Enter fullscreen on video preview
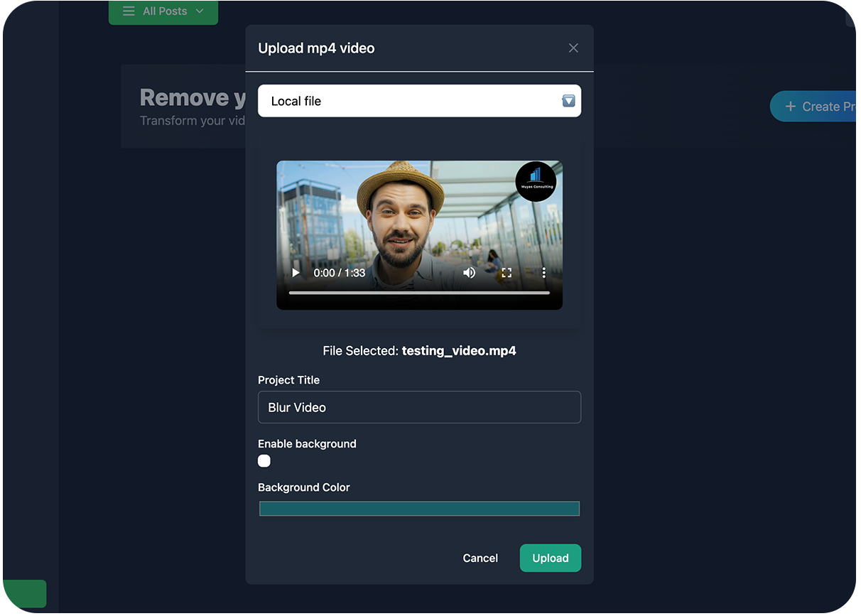Viewport: 861px width, 616px height. (x=507, y=273)
